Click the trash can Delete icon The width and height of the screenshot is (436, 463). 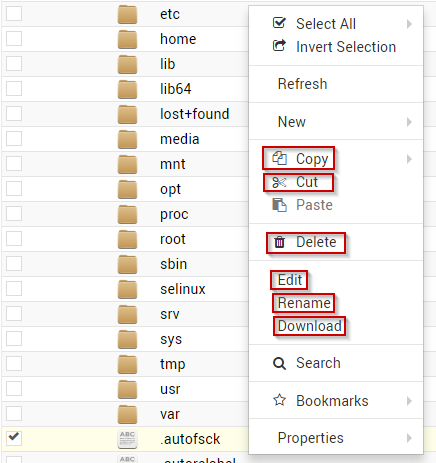pyautogui.click(x=279, y=242)
